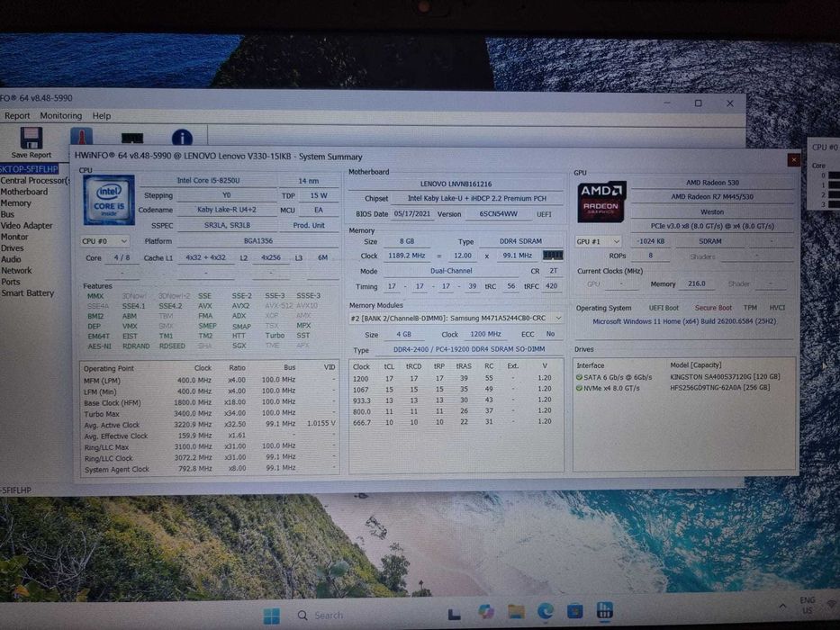The width and height of the screenshot is (840, 630).
Task: Select the highlighted DESKTOP-5FIFLHP root node
Action: 29,169
